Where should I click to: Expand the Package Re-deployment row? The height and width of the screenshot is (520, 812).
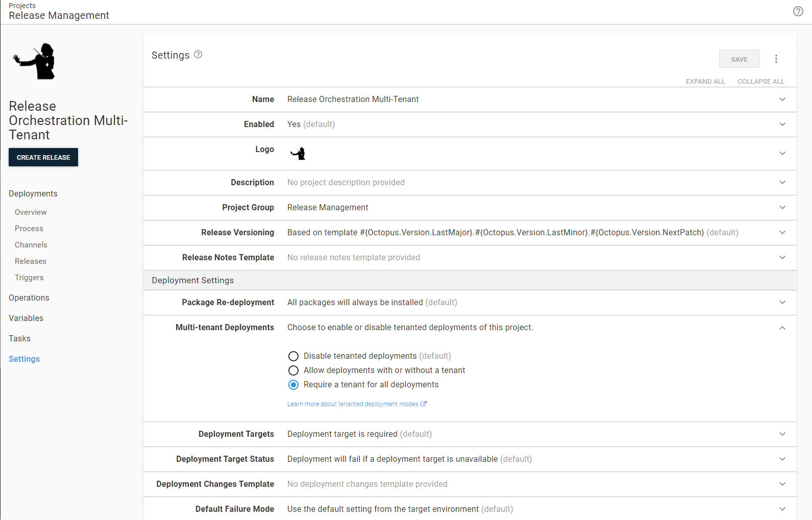click(782, 303)
